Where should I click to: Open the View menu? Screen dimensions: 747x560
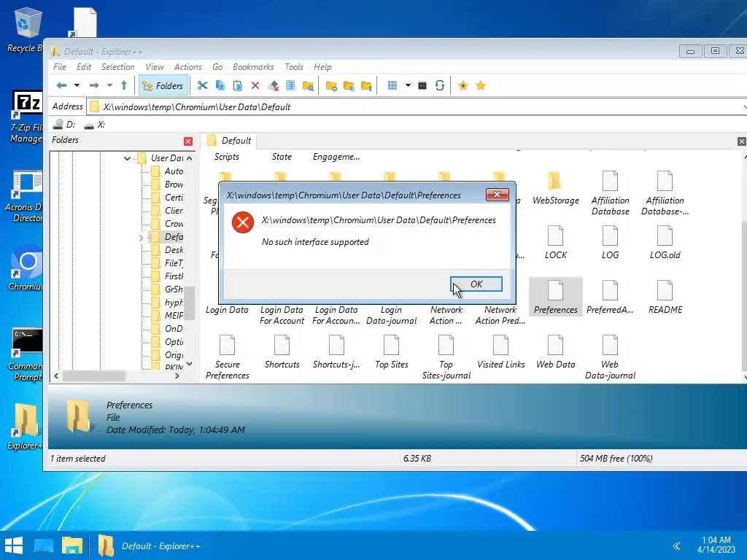(155, 67)
